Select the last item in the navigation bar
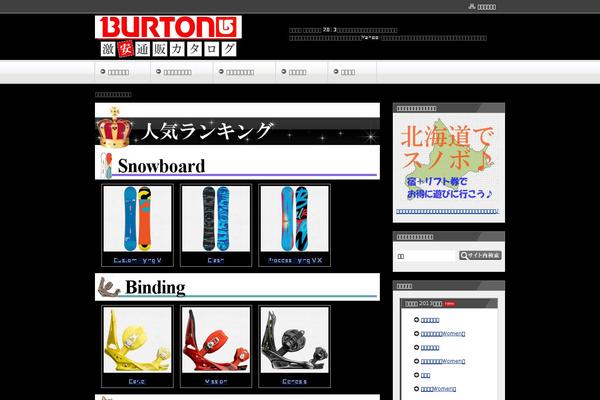 pos(352,72)
